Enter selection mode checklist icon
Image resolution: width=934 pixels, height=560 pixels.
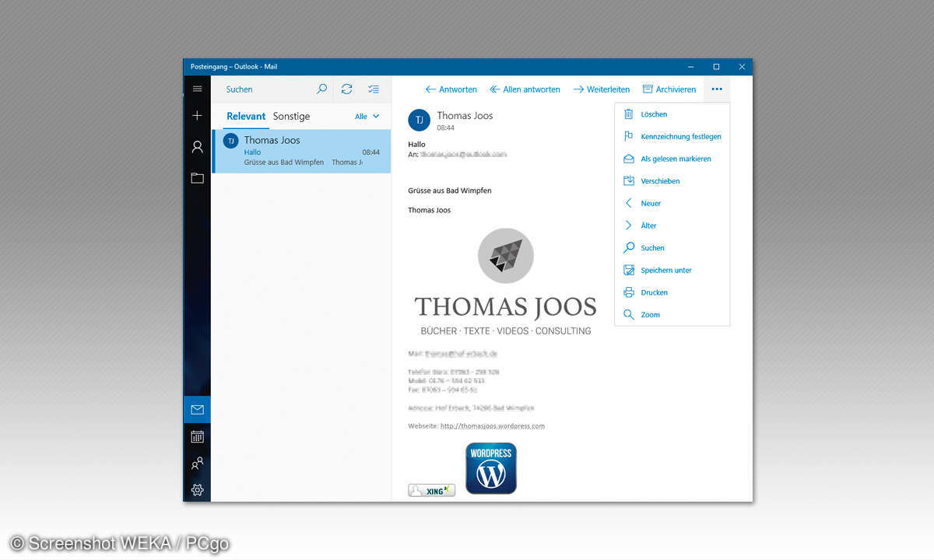click(374, 89)
